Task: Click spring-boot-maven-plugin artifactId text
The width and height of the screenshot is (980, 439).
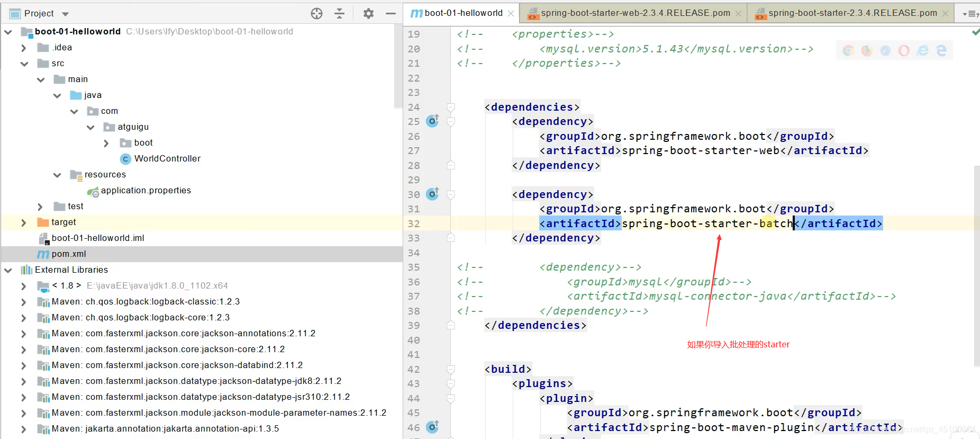Action: click(731, 427)
